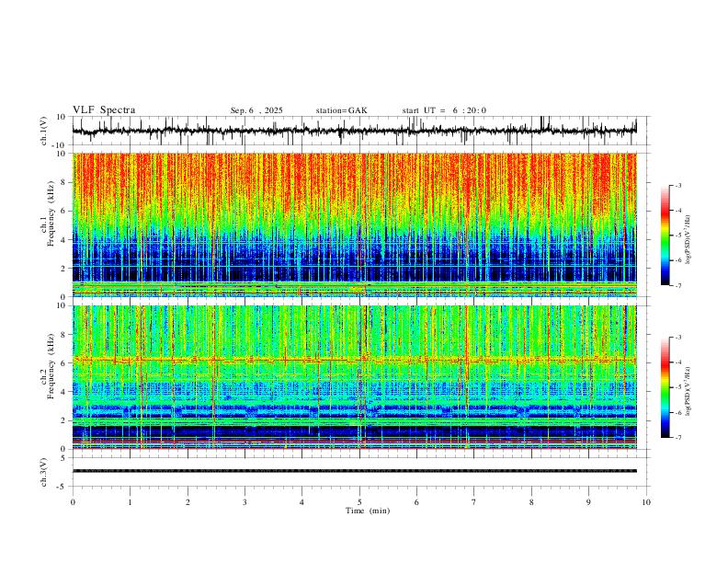Click the ch.1(V) waveform axis label
The height and width of the screenshot is (563, 728).
[x=44, y=131]
